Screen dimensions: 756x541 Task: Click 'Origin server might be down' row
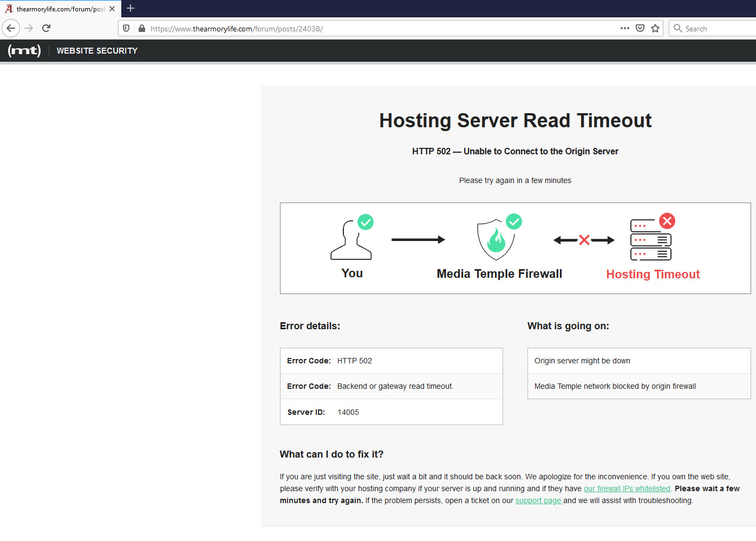639,361
